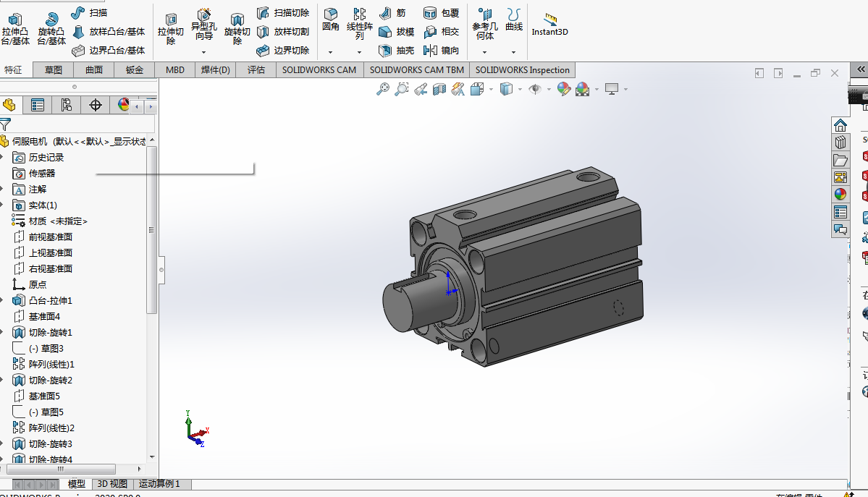868x497 pixels.
Task: Choose Boundary Cut (边界切除)
Action: (283, 51)
